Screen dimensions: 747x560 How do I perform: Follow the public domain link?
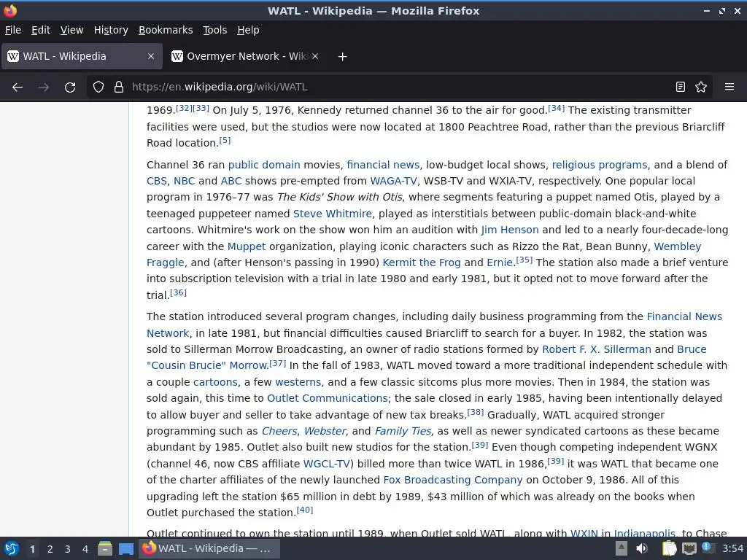[x=264, y=165]
